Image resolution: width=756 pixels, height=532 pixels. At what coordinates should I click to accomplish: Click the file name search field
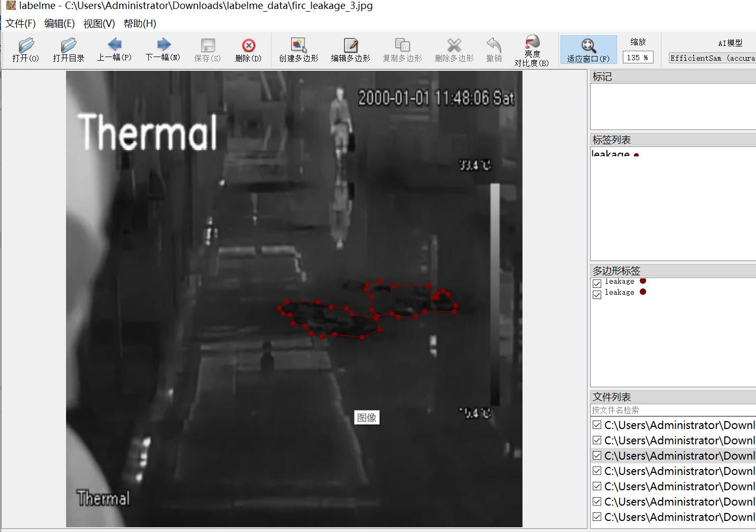672,410
